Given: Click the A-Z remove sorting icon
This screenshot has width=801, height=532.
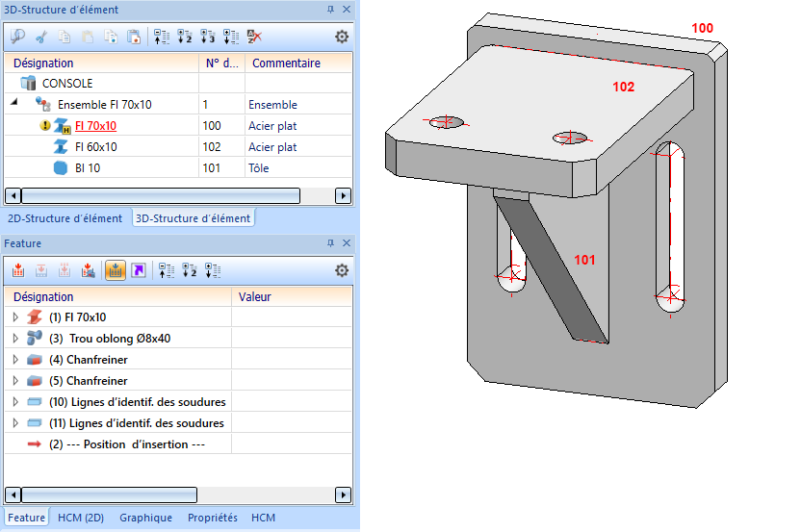Looking at the screenshot, I should [254, 37].
